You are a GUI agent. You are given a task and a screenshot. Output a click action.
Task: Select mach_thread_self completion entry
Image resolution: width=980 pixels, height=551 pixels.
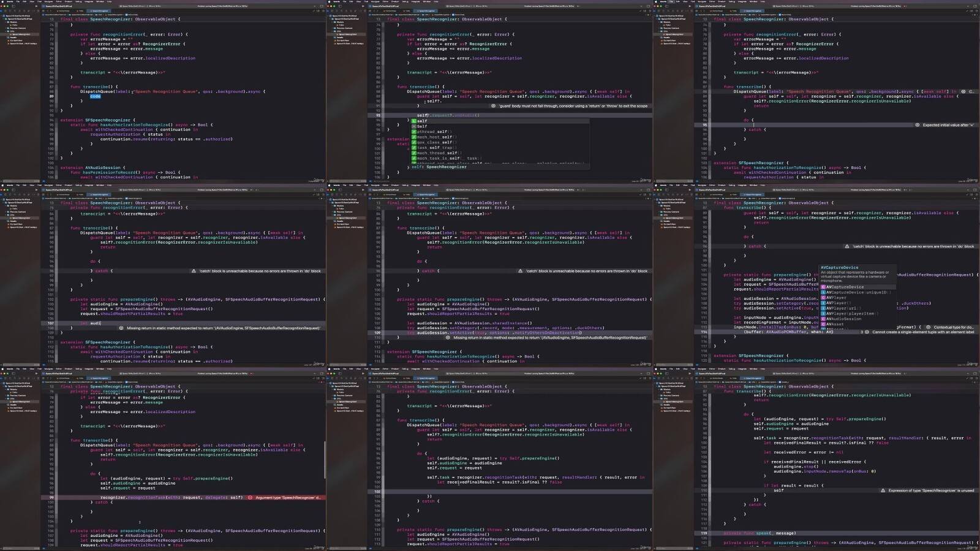[x=438, y=153]
